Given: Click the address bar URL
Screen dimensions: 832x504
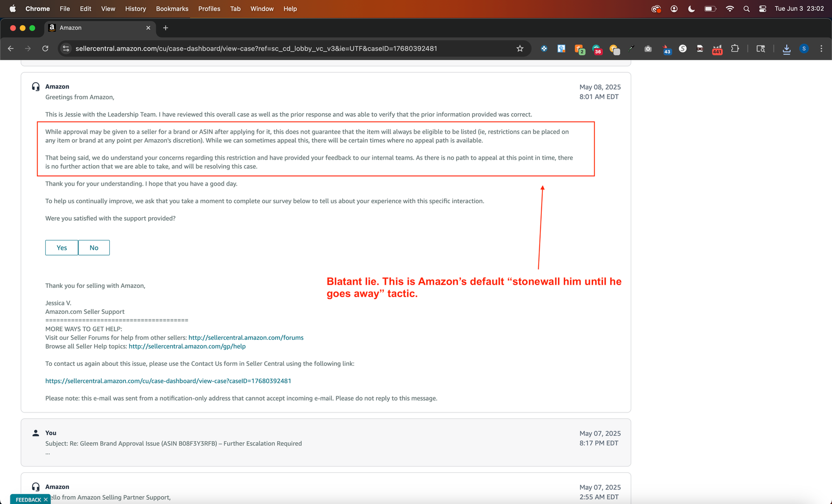Looking at the screenshot, I should [256, 48].
